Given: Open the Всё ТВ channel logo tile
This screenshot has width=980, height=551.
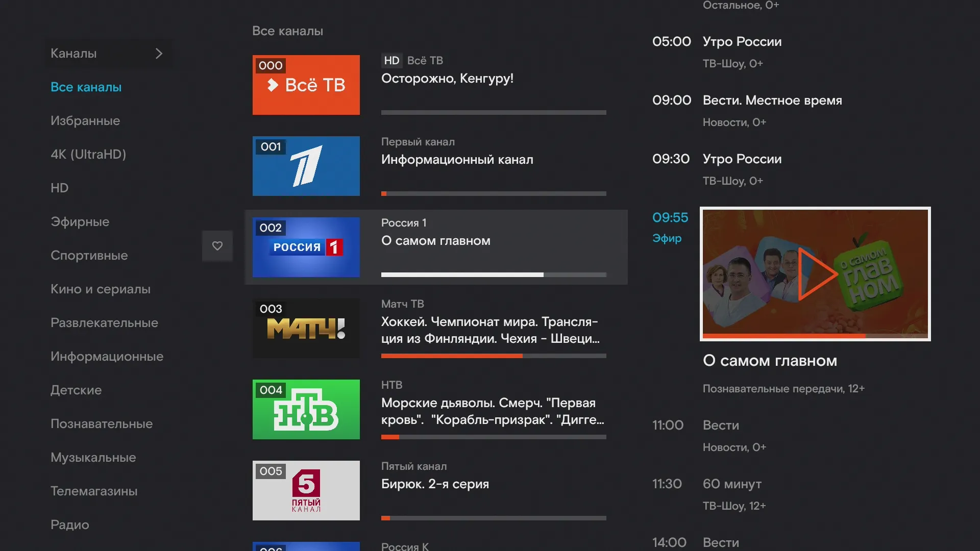Looking at the screenshot, I should tap(306, 85).
